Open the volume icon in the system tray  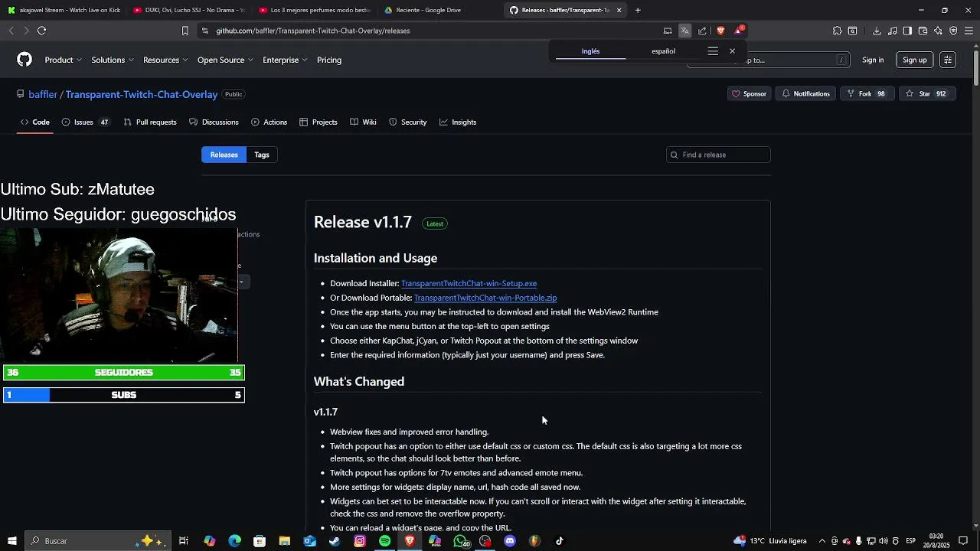click(x=883, y=541)
